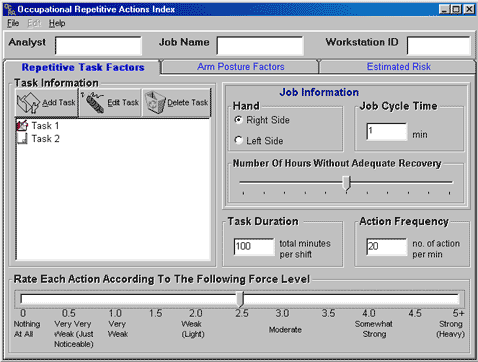Maximize the Occupational Repetitive Actions Index window
Screen dimensions: 478x362
coord(456,9)
